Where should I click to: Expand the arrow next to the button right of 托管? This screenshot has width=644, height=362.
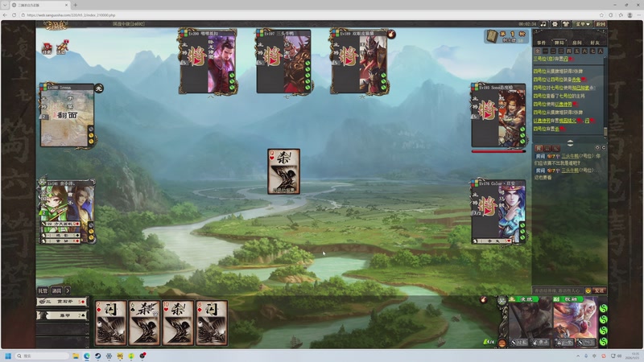click(x=68, y=290)
